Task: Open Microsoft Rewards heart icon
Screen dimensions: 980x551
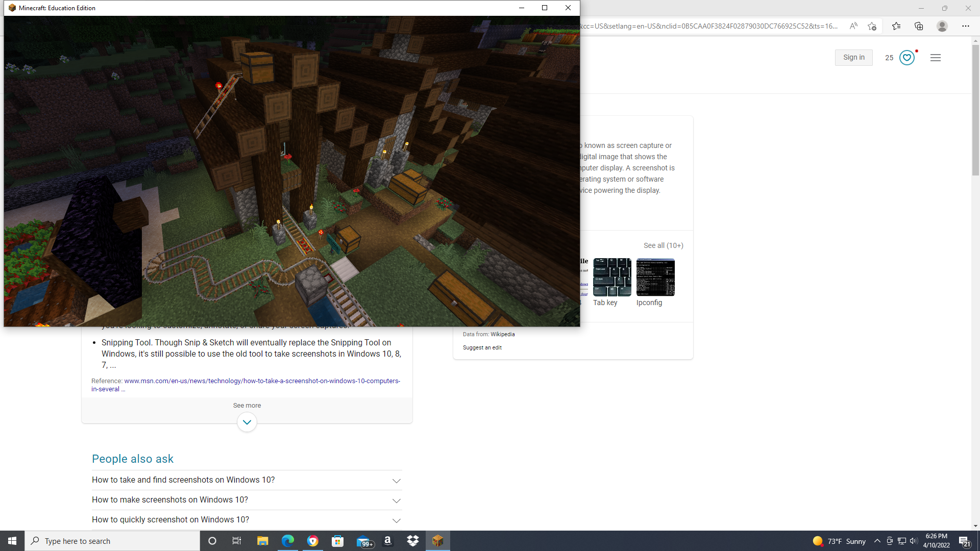Action: click(907, 58)
